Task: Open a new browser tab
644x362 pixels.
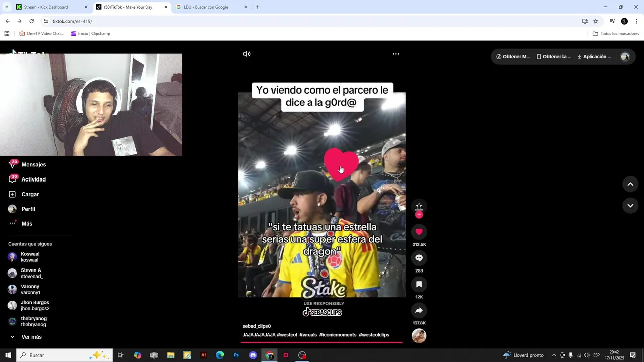Action: click(258, 7)
